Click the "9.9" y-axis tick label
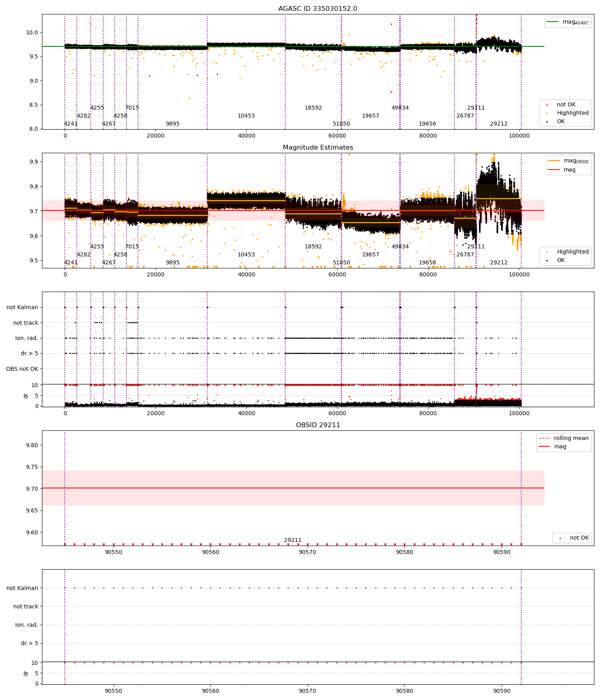The width and height of the screenshot is (600, 700). (x=33, y=162)
